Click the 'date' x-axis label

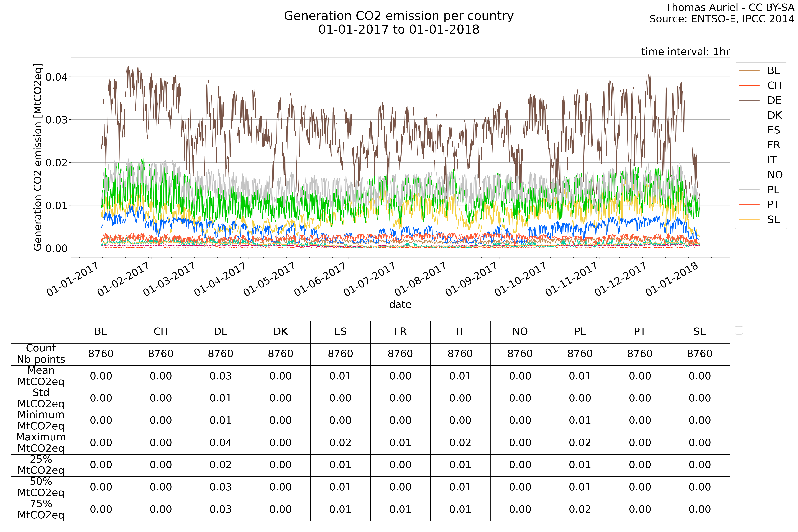400,304
